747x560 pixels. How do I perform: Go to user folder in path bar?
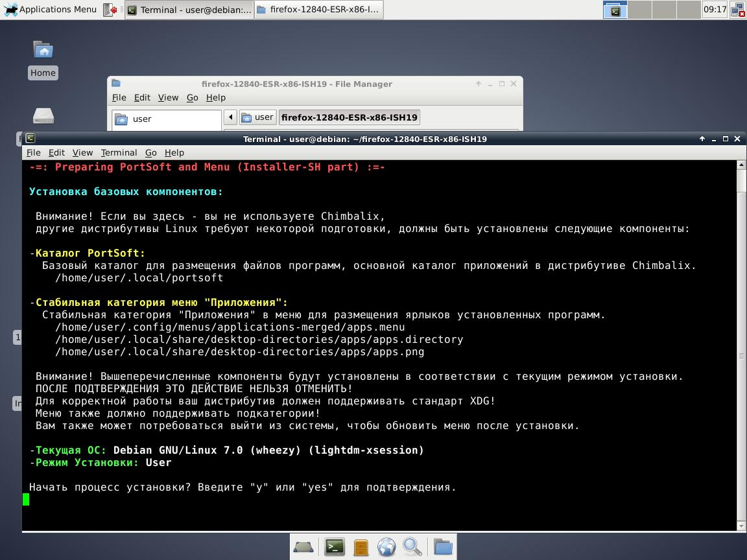(257, 117)
